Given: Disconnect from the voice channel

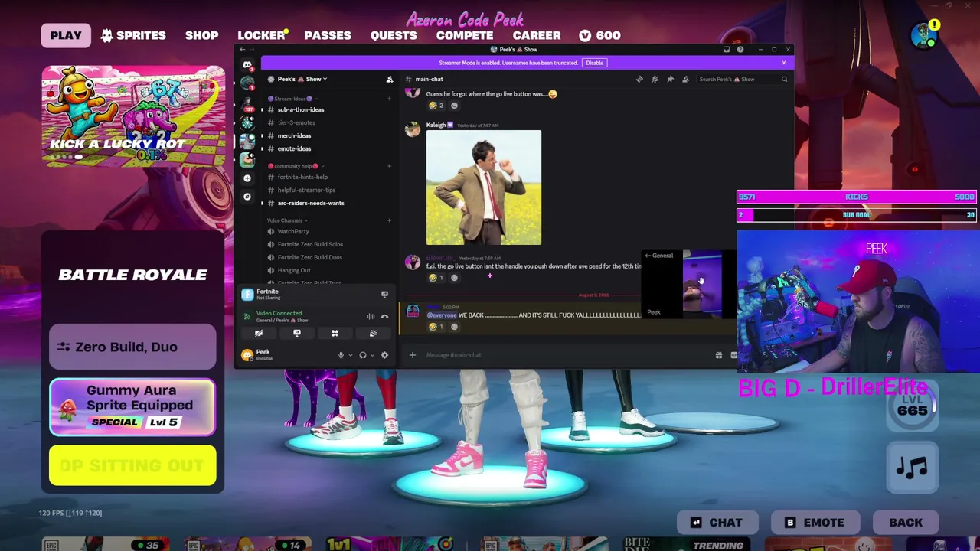Looking at the screenshot, I should pyautogui.click(x=384, y=316).
